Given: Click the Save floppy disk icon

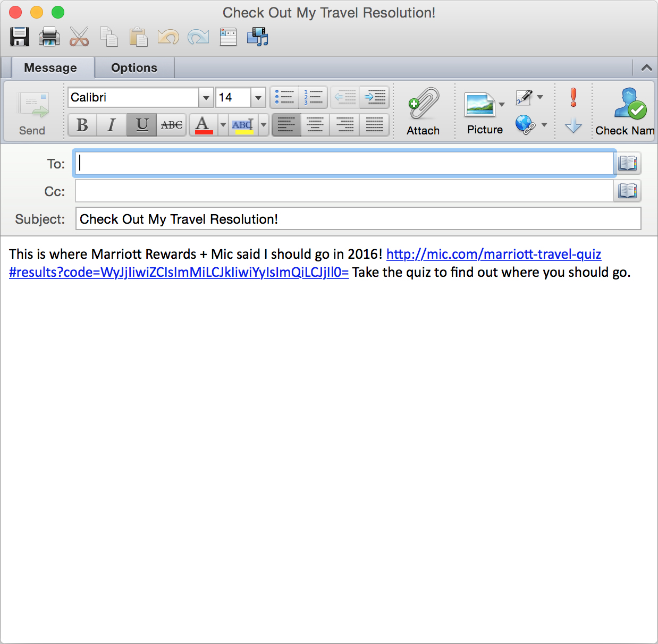Looking at the screenshot, I should pos(20,37).
